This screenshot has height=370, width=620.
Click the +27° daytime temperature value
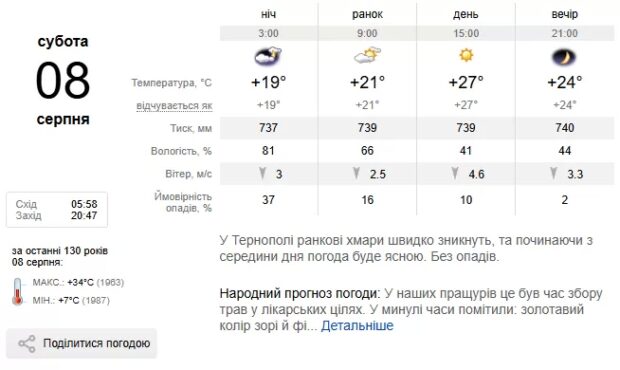(466, 82)
